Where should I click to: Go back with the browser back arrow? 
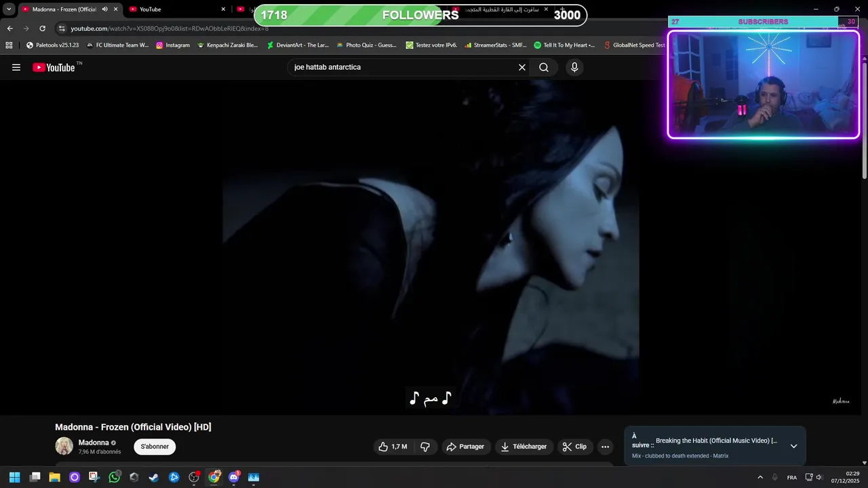[9, 28]
